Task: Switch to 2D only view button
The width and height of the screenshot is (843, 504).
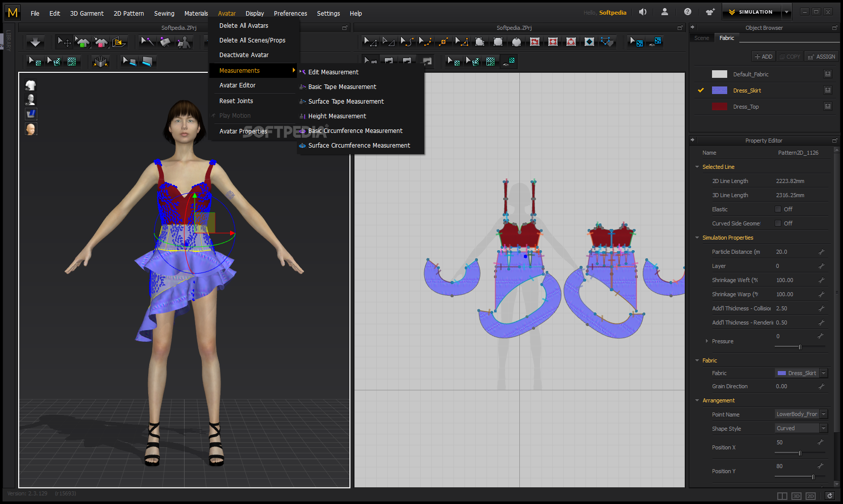Action: point(810,496)
